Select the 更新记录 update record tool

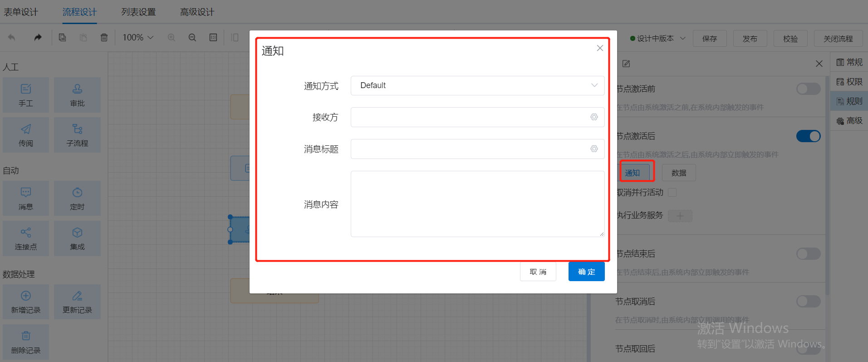coord(78,302)
